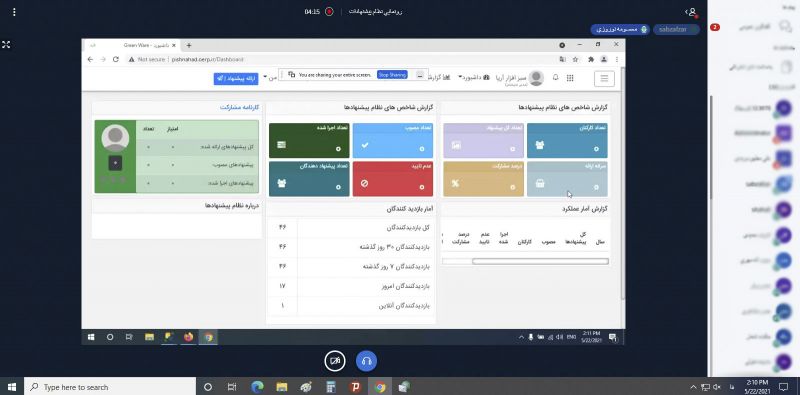Bookmark the page with star icon
Screen dimensions: 800x395
tap(576, 59)
